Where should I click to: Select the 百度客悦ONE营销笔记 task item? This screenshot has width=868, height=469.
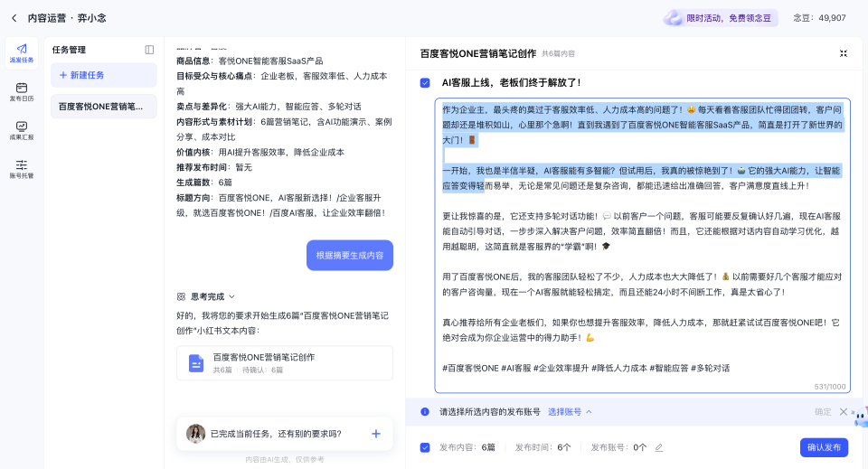coord(103,107)
